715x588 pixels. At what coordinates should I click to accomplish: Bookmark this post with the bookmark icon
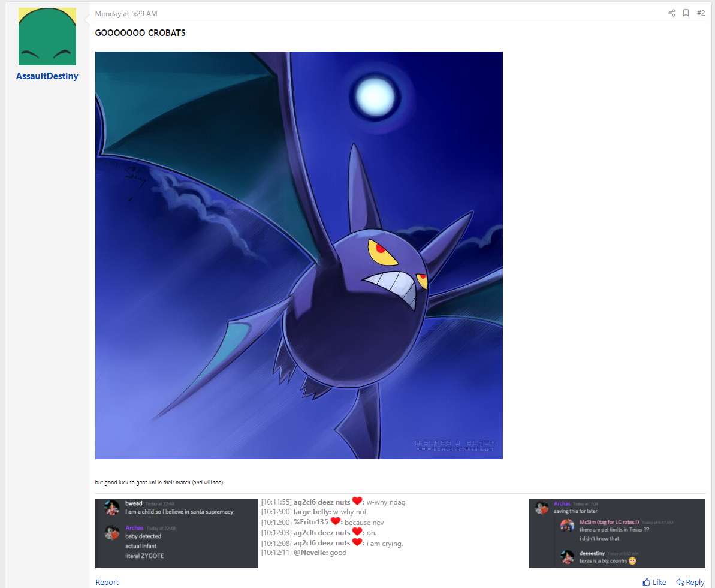pos(686,13)
